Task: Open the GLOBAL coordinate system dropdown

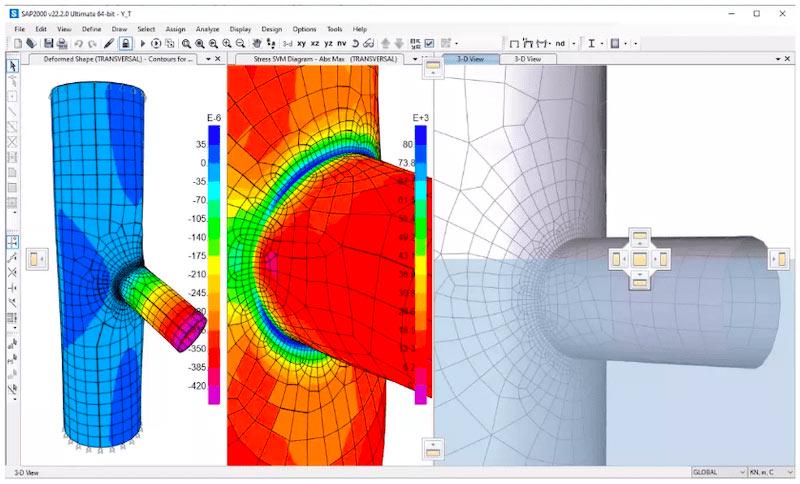Action: (x=718, y=472)
